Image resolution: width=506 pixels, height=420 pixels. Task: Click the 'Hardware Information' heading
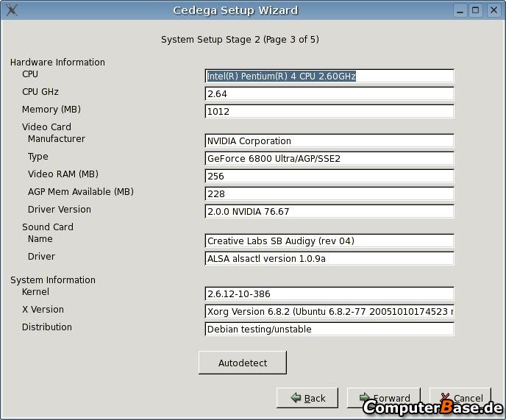click(57, 62)
